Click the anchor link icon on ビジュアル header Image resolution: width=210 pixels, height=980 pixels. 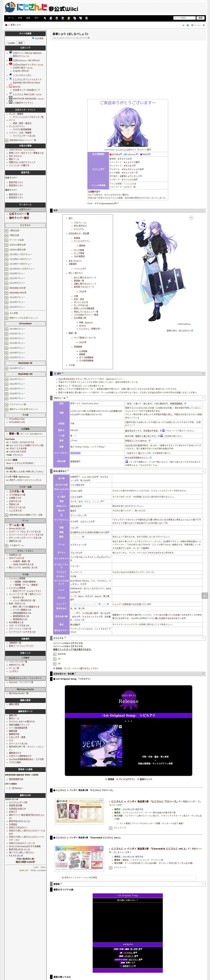(x=203, y=638)
